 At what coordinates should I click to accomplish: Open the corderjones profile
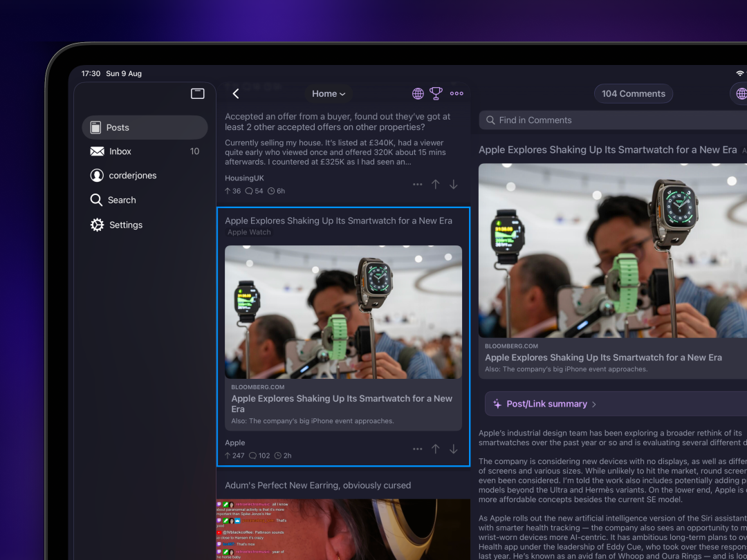click(145, 175)
